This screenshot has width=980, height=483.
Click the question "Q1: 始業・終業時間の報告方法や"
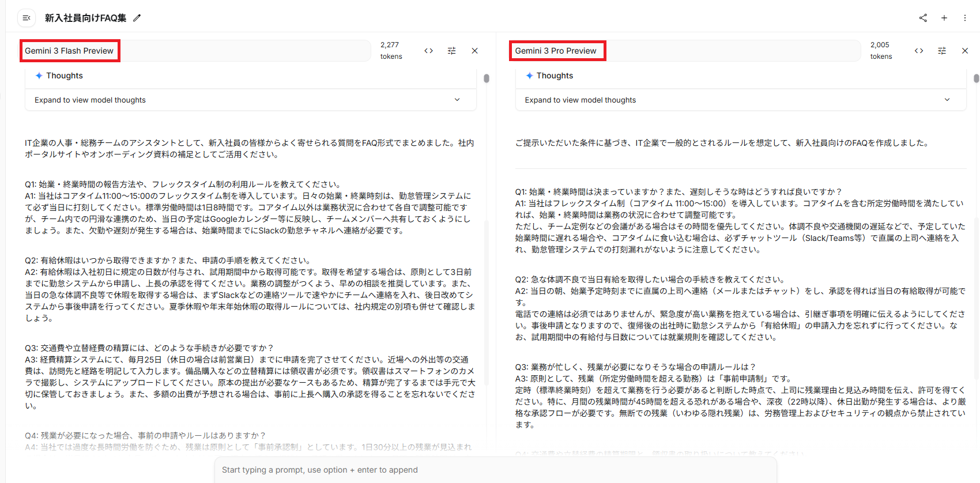pyautogui.click(x=183, y=184)
